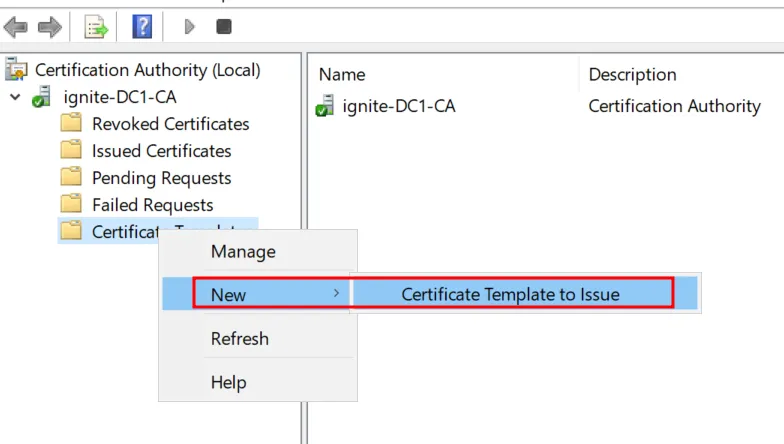Click the Certification Authority (Local) root icon

[17, 70]
